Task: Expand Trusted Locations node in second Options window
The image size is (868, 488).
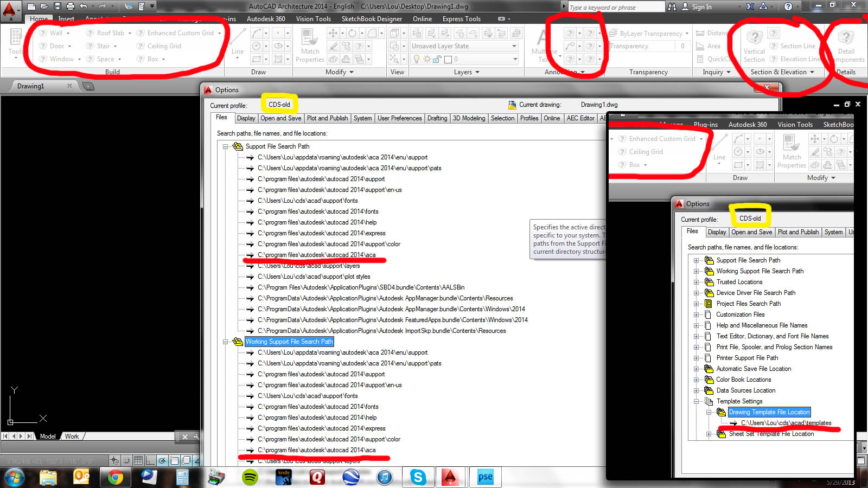Action: point(697,282)
